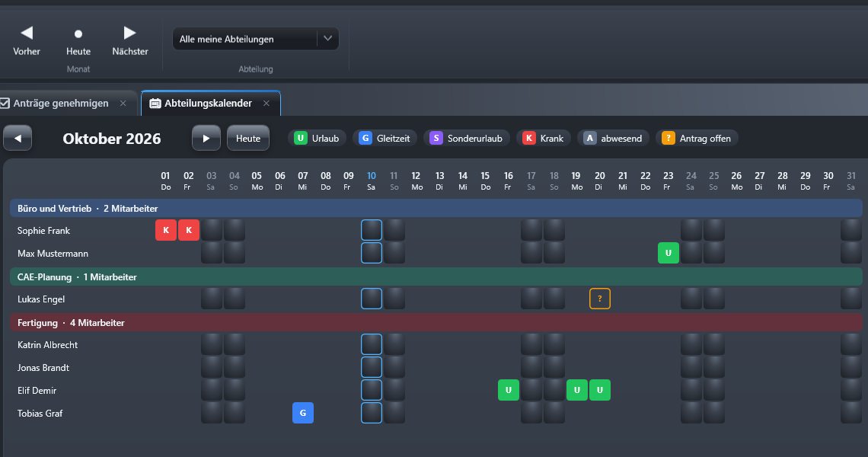Screen dimensions: 868x457
Task: Toggle the Krank legend chip
Action: [x=543, y=139]
